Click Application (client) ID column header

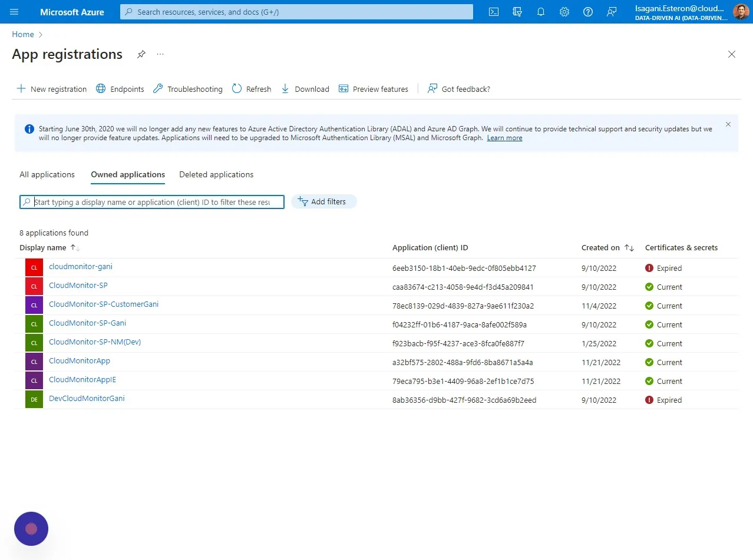pyautogui.click(x=430, y=248)
